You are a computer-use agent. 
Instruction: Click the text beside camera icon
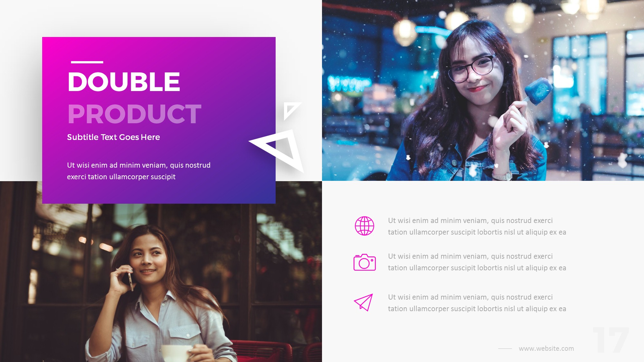pos(477,262)
